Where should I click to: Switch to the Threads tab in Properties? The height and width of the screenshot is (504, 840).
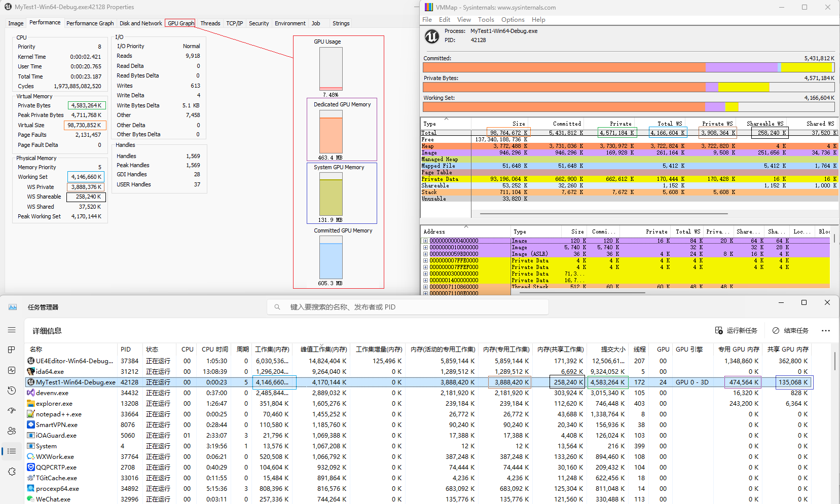pos(210,23)
